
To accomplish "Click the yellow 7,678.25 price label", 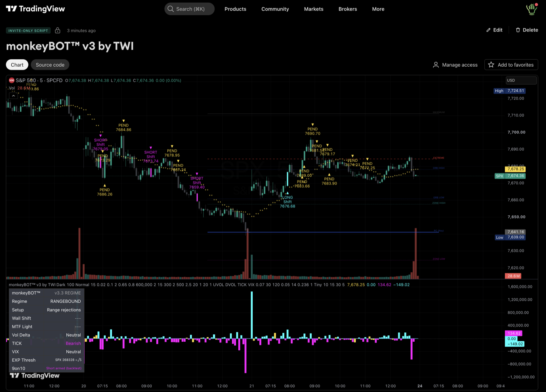I will coord(516,169).
